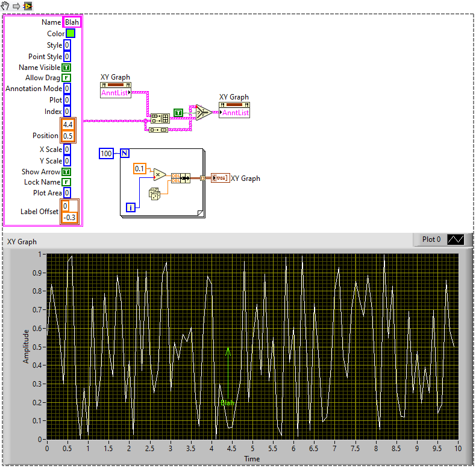Click y-axis tick label 0.5
Viewport: 476px width, 468px height.
37,347
